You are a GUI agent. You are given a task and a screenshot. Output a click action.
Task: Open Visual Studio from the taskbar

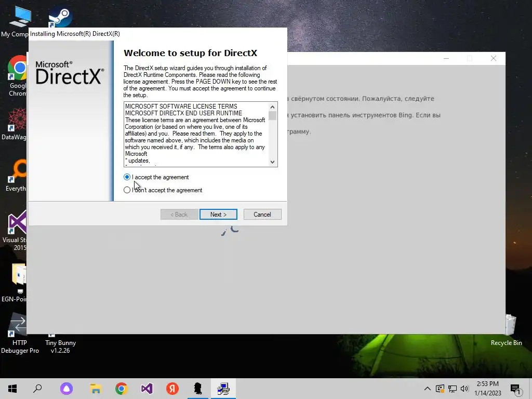click(x=147, y=389)
